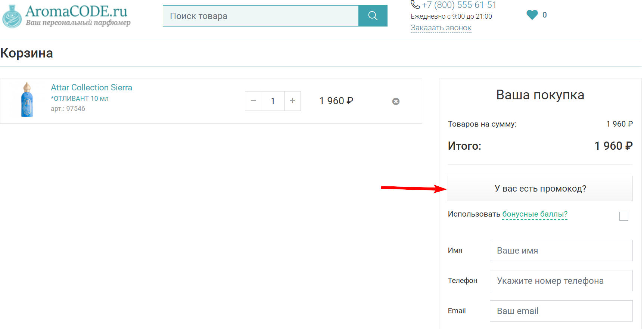This screenshot has width=644, height=329.
Task: Toggle the use bonus points checkbox
Action: 624,216
